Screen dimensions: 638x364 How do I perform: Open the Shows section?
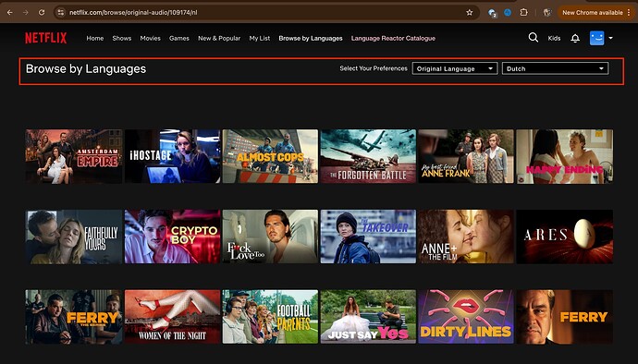(122, 38)
